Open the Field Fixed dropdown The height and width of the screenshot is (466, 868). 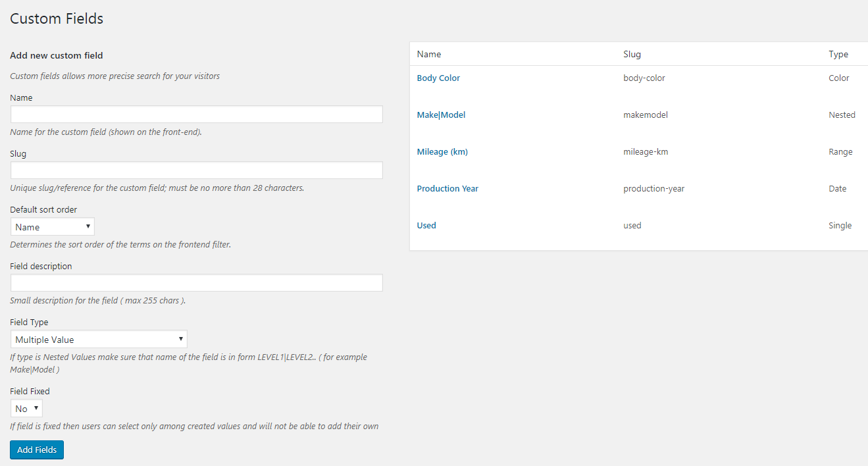26,409
